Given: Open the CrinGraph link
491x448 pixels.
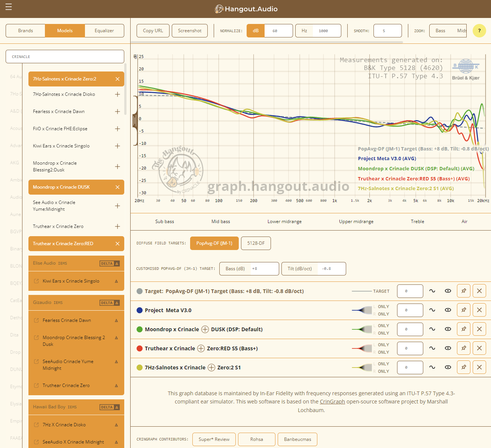Looking at the screenshot, I should tap(332, 402).
